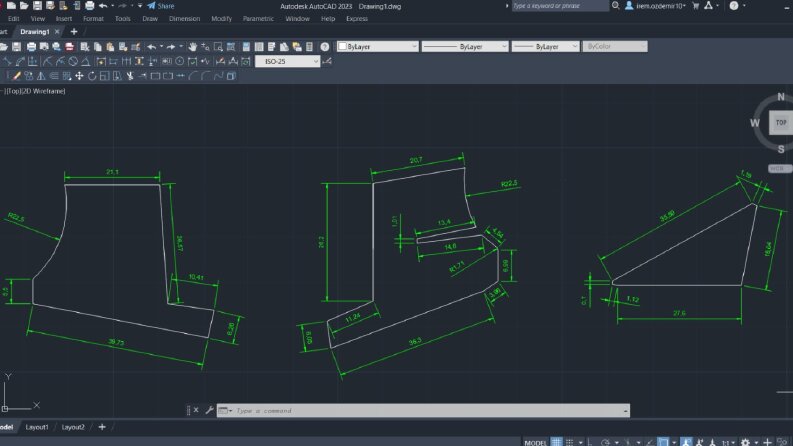Switch to the Layout1 tab
Viewport: 793px width, 446px height.
coord(37,427)
